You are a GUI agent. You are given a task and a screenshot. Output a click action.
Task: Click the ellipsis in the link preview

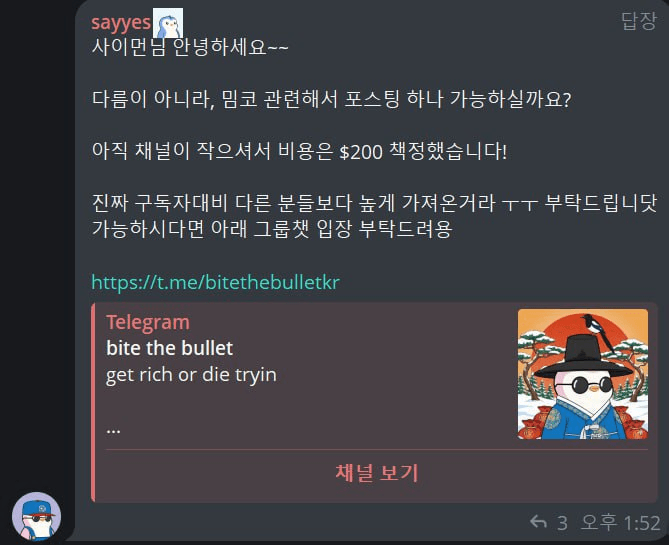[113, 430]
